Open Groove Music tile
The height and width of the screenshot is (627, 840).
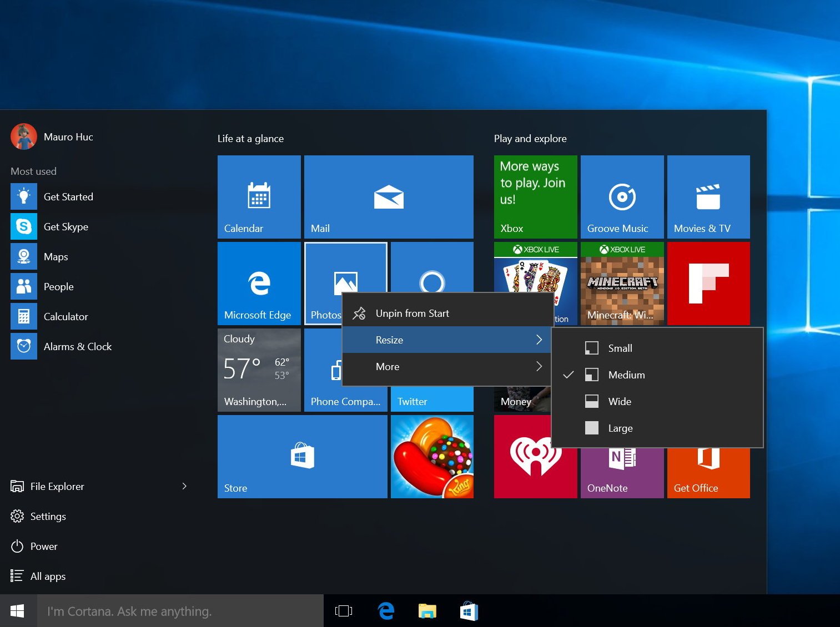point(622,196)
